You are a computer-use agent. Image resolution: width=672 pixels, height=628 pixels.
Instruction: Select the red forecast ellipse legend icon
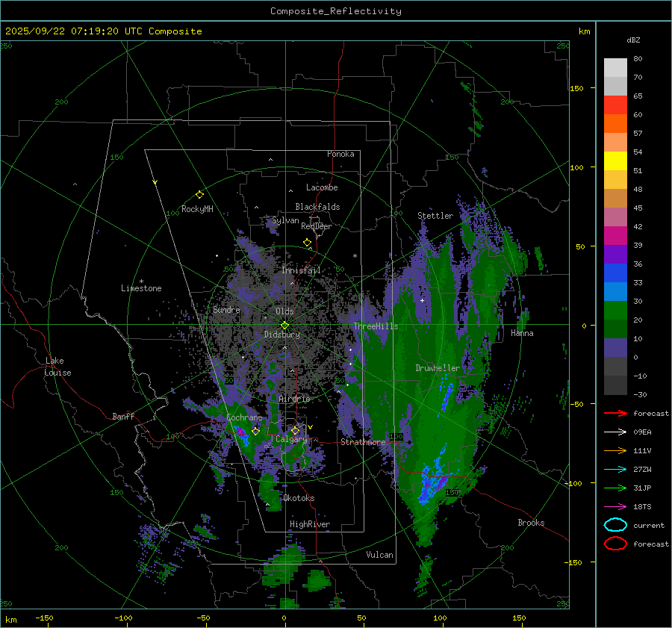click(615, 544)
